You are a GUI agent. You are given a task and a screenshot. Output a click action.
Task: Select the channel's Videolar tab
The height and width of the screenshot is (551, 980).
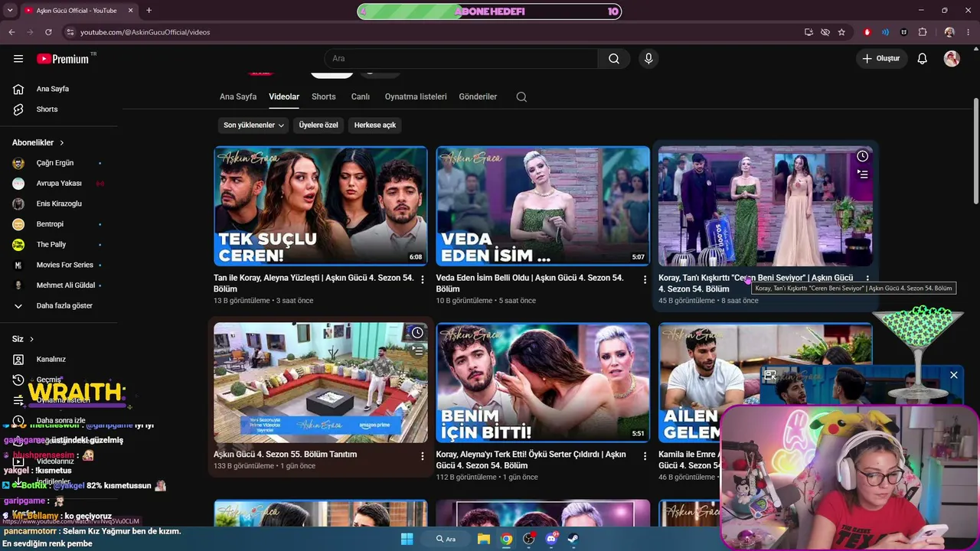(x=284, y=97)
